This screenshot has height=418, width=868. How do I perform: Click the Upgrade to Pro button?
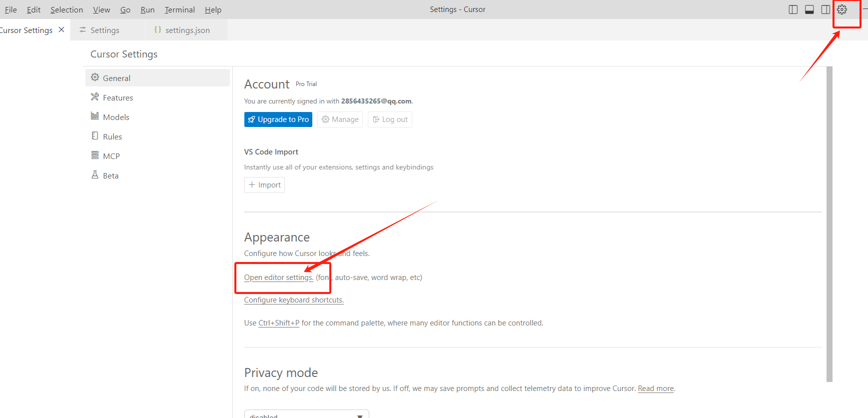278,119
